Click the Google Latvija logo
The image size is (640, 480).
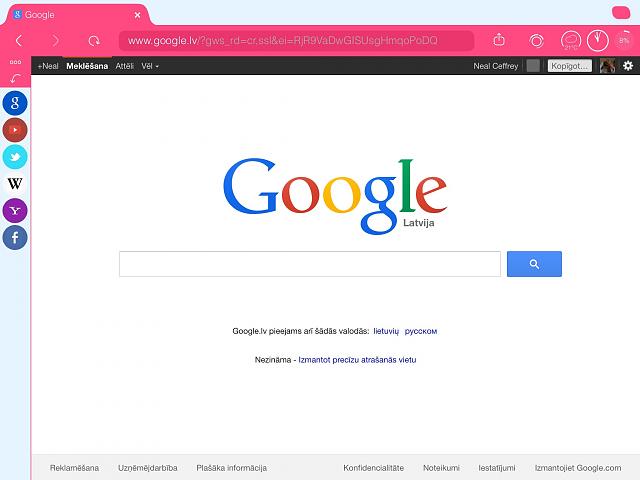coord(335,196)
